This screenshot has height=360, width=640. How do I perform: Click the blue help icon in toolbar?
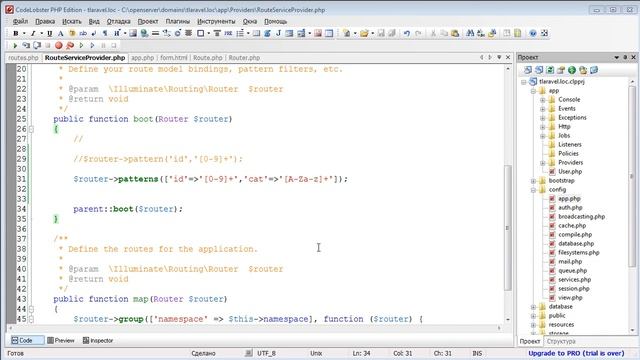tap(533, 33)
